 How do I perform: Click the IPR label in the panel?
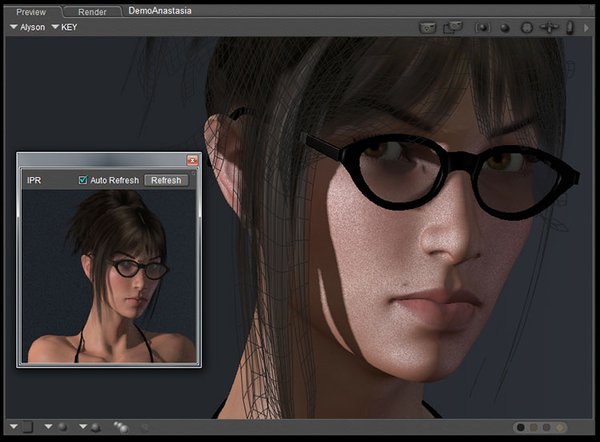pos(34,180)
